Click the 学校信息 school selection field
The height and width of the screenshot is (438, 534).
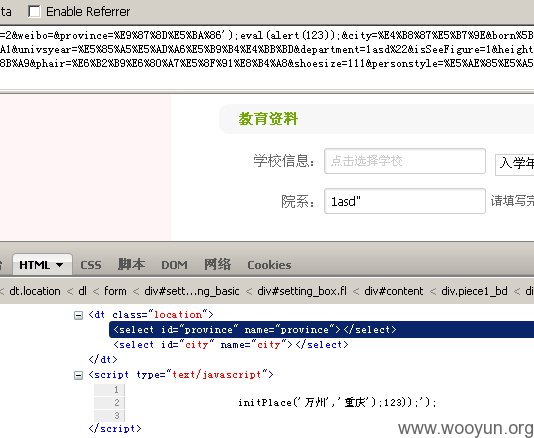405,161
